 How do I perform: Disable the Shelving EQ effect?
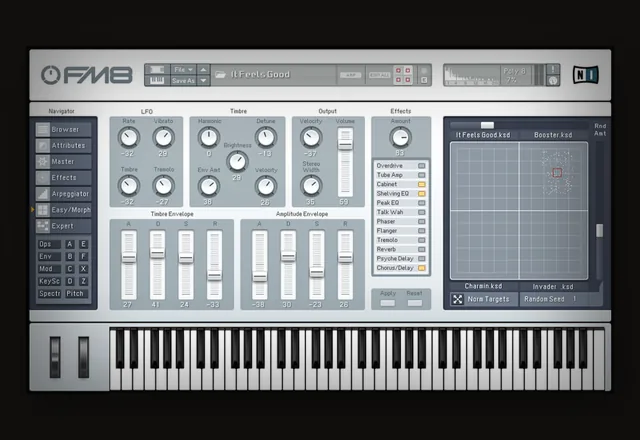coord(422,193)
